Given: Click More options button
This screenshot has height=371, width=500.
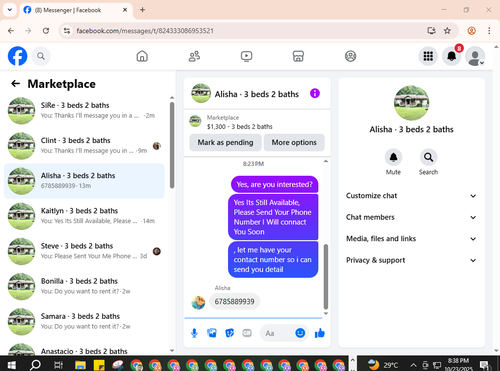Looking at the screenshot, I should 294,143.
